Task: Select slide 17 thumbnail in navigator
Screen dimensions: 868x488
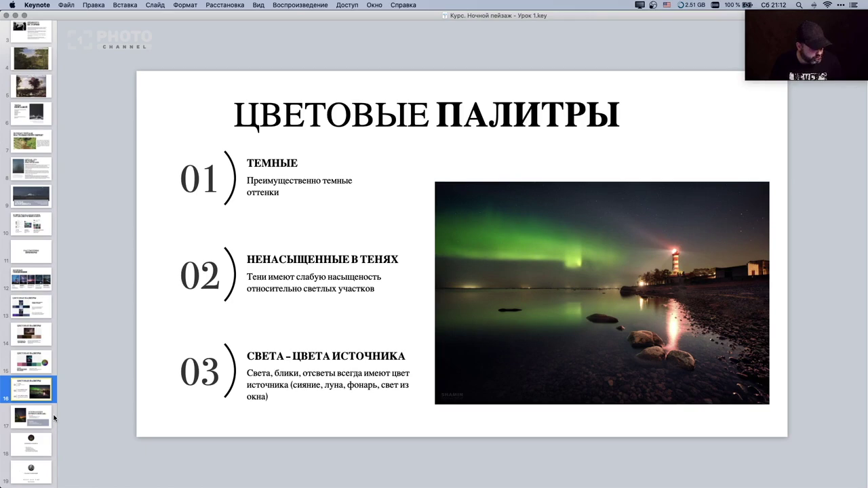Action: [x=31, y=416]
